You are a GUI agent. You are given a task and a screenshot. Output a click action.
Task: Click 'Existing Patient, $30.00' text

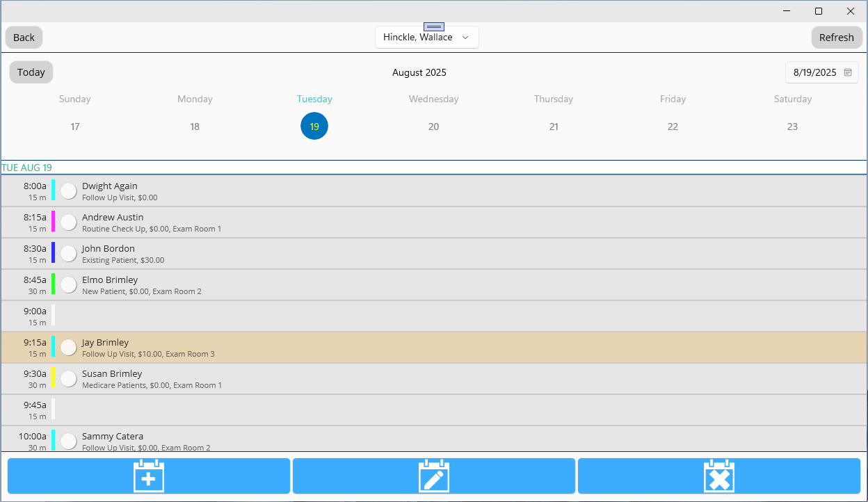coord(123,260)
